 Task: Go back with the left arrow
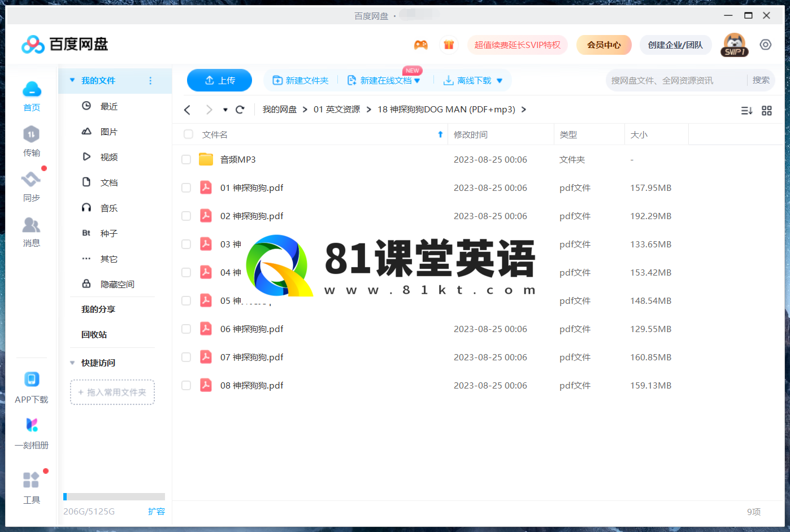[188, 110]
